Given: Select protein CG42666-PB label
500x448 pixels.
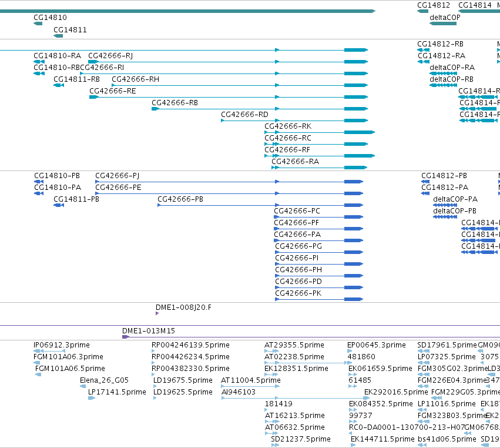Looking at the screenshot, I should pos(180,199).
